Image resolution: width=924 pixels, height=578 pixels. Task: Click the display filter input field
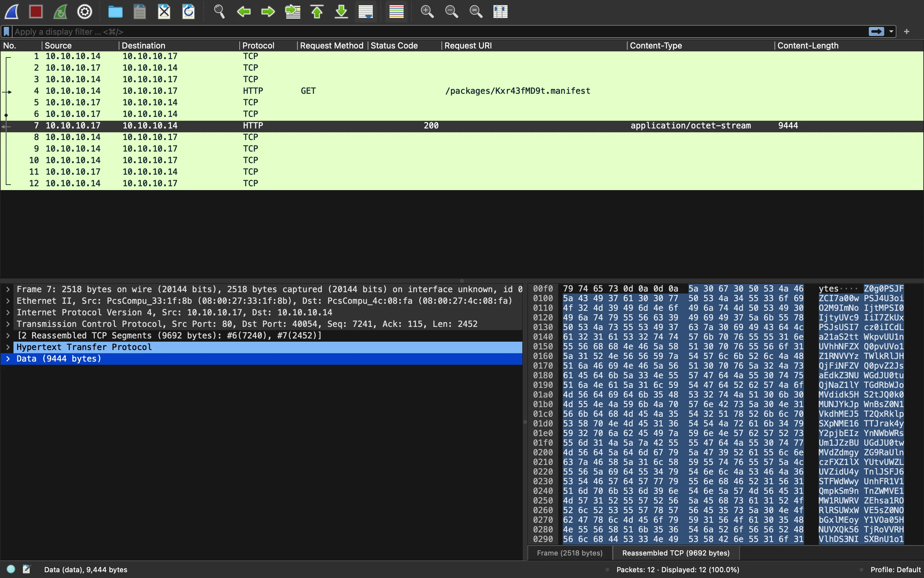(x=439, y=32)
